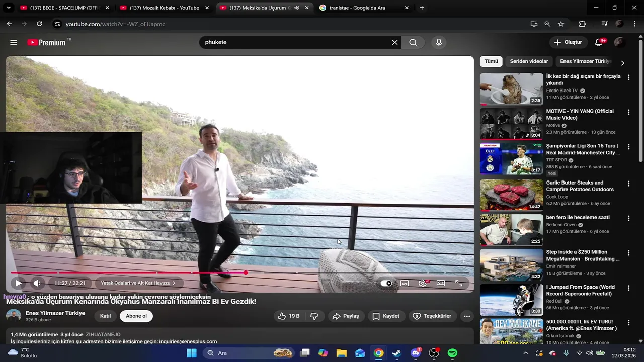Open options for Garlic Butter Steaks video
The height and width of the screenshot is (362, 644).
[x=628, y=184]
